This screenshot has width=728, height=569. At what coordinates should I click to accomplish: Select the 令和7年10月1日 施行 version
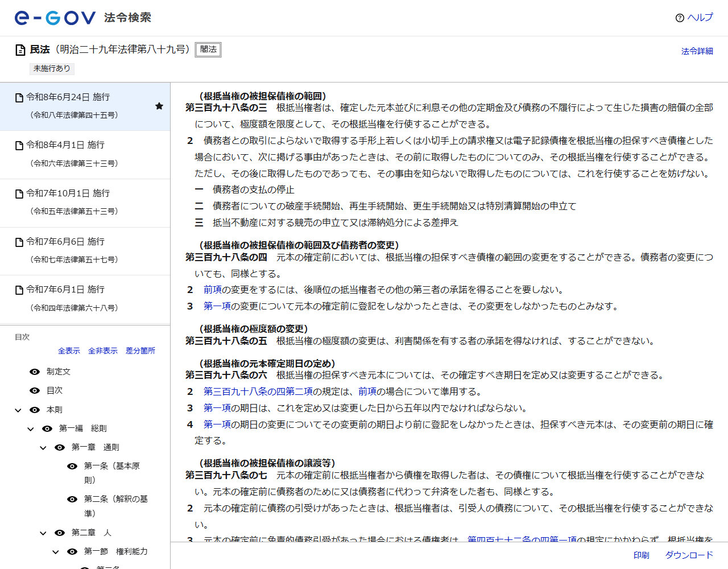point(85,203)
